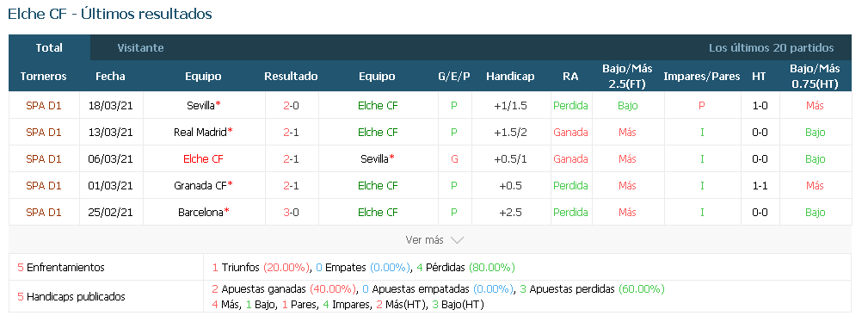
Task: Open Real Madrid team link
Action: pos(200,132)
